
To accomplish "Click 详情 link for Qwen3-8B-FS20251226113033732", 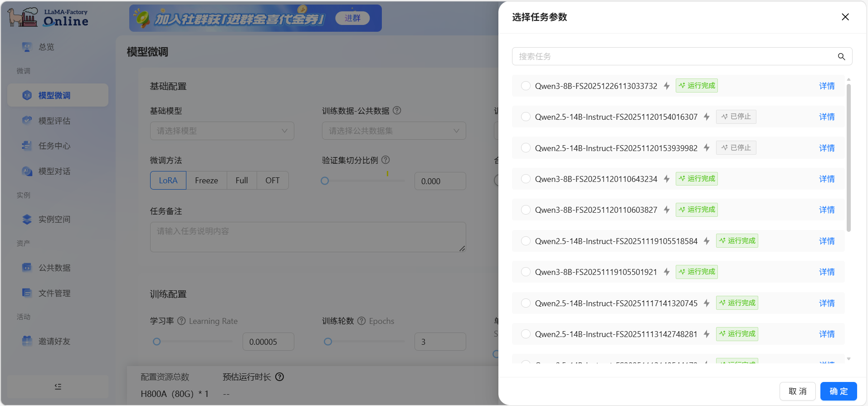I will pos(827,86).
